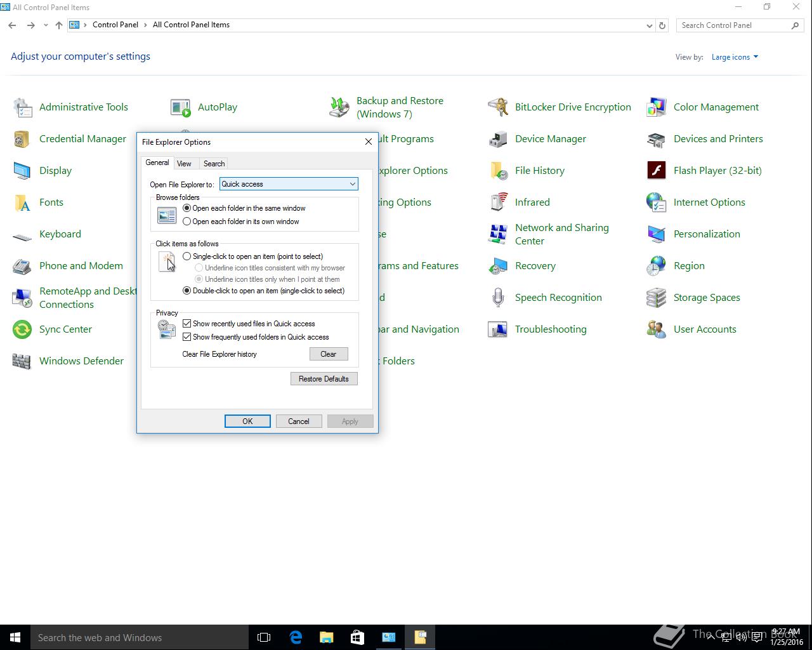Open the Region globe icon
The height and width of the screenshot is (650, 812).
click(657, 266)
